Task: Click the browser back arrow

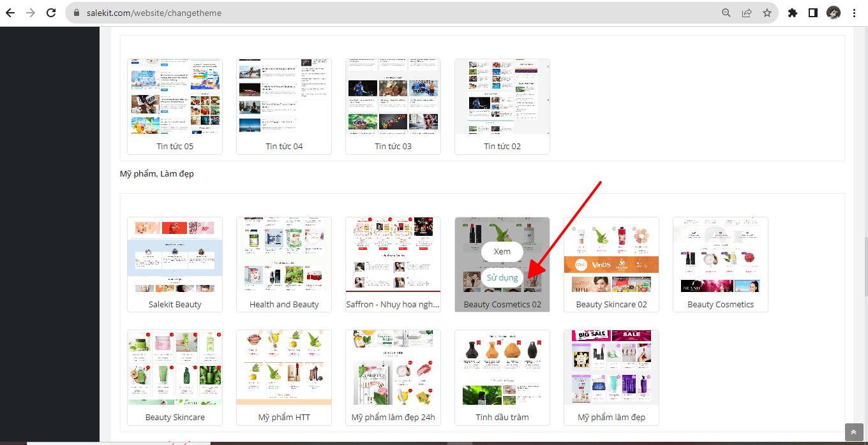Action: (x=10, y=13)
